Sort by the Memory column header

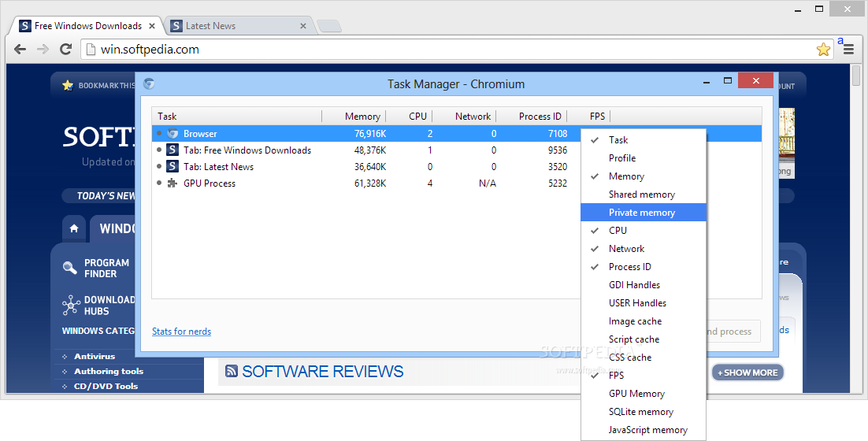(354, 117)
